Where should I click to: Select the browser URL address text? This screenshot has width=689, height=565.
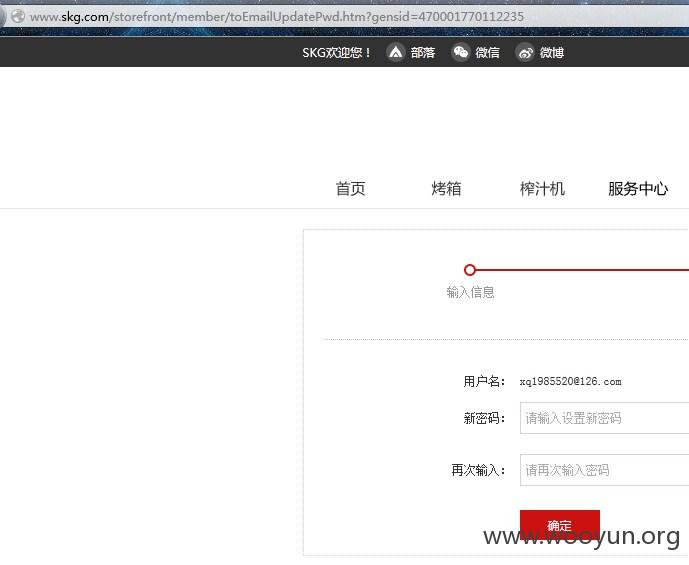(277, 17)
